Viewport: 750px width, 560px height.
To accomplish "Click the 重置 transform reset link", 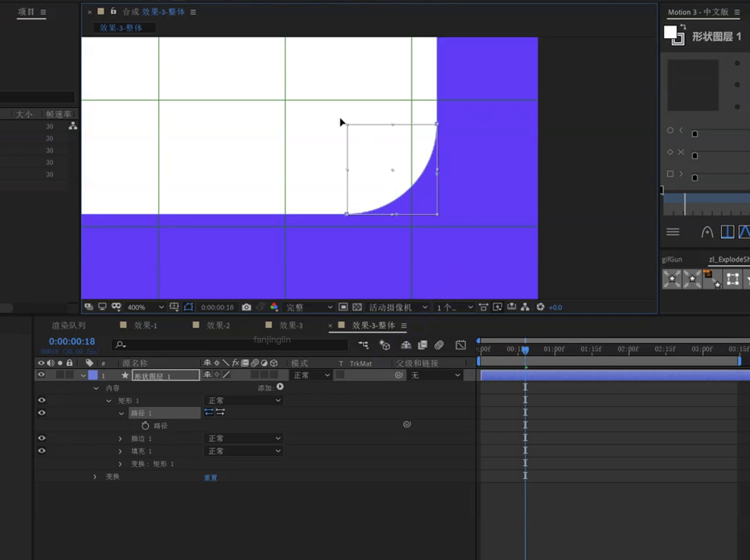I will pos(211,477).
